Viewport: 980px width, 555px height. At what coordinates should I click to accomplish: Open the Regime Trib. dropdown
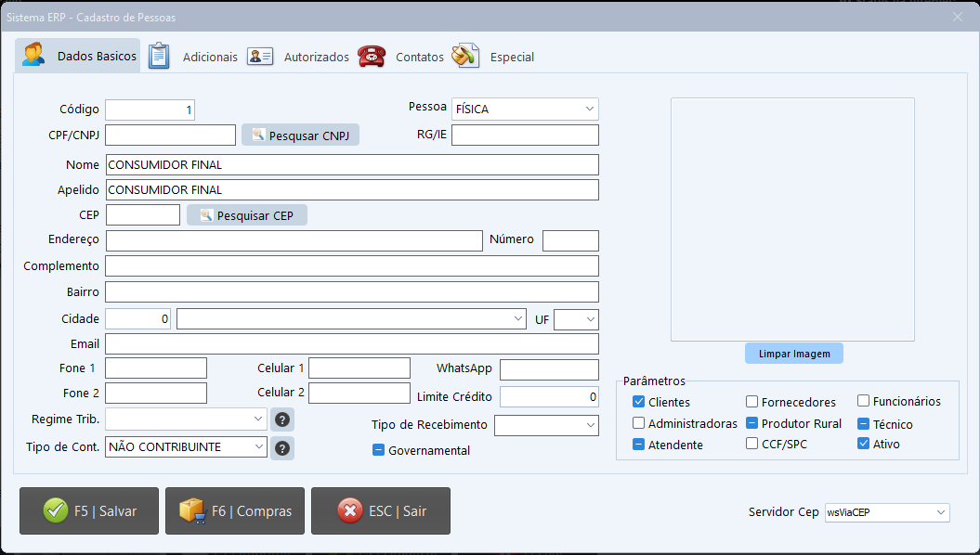coord(187,419)
